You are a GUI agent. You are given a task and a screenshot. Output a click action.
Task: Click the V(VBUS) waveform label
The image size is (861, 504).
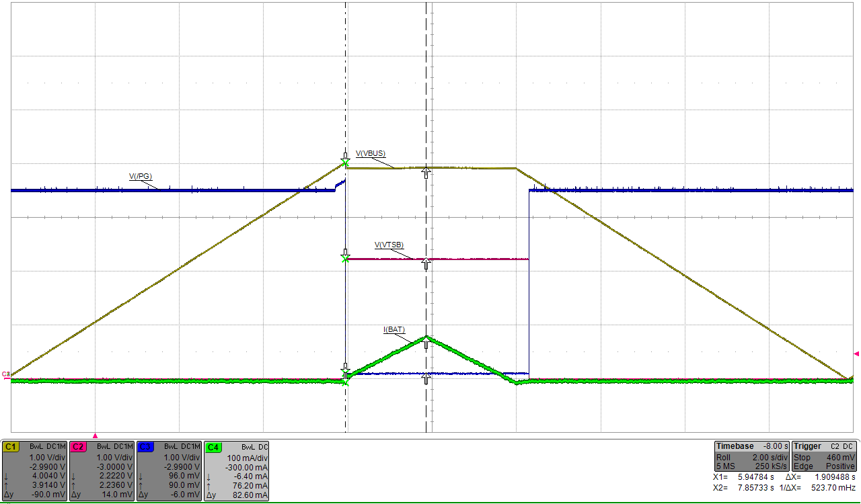371,154
